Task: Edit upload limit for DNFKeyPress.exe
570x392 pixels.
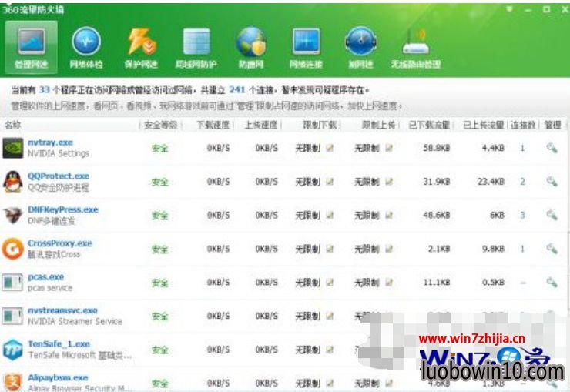Action: 389,215
